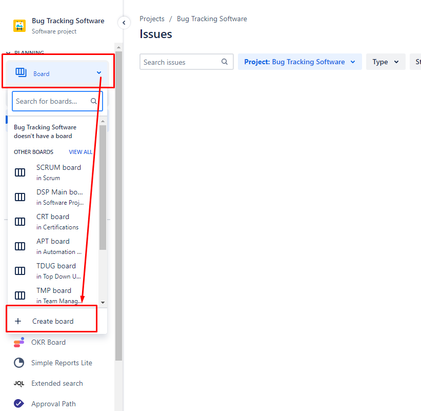Viewport: 421px width, 411px height.
Task: Open Simple Reports Lite
Action: pos(61,363)
